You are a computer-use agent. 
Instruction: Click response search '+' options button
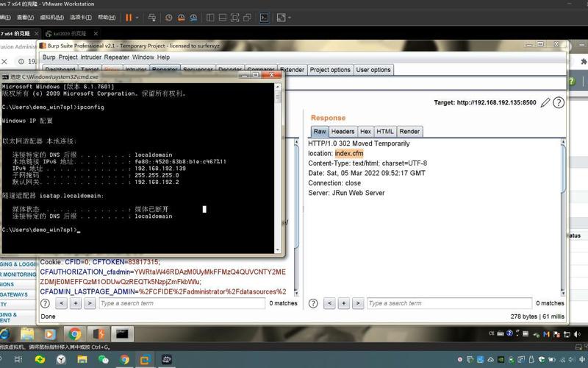343,303
